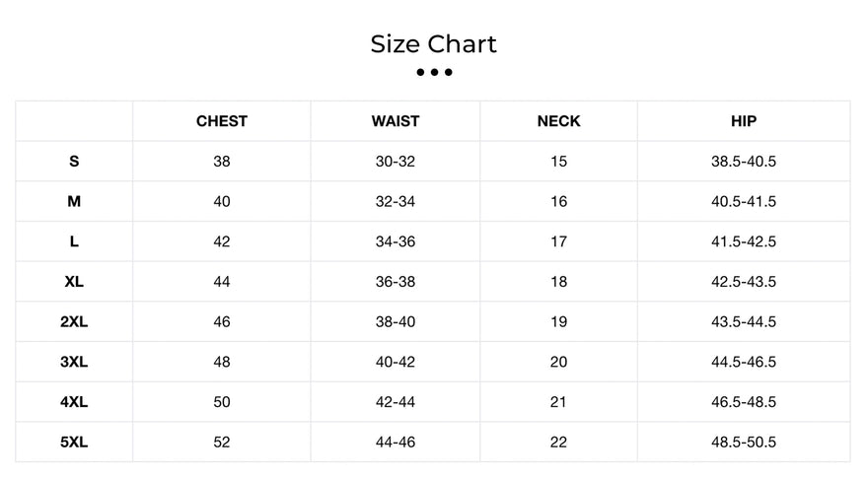The height and width of the screenshot is (479, 868).
Task: Select the HIP column header
Action: coord(744,121)
